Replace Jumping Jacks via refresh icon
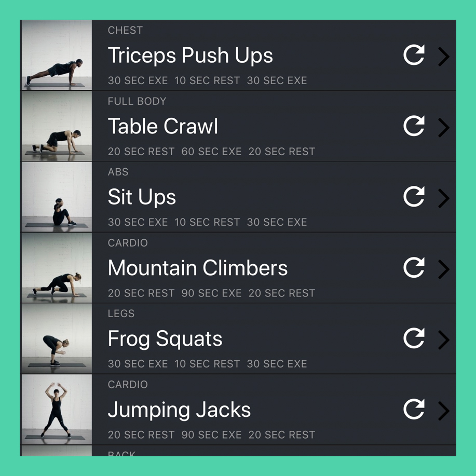The image size is (476, 476). [x=414, y=409]
